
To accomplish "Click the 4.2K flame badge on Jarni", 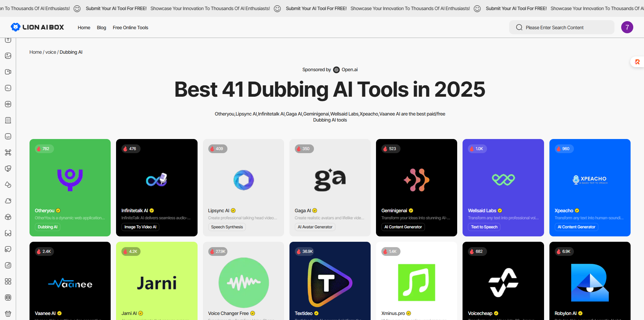I will pyautogui.click(x=131, y=252).
